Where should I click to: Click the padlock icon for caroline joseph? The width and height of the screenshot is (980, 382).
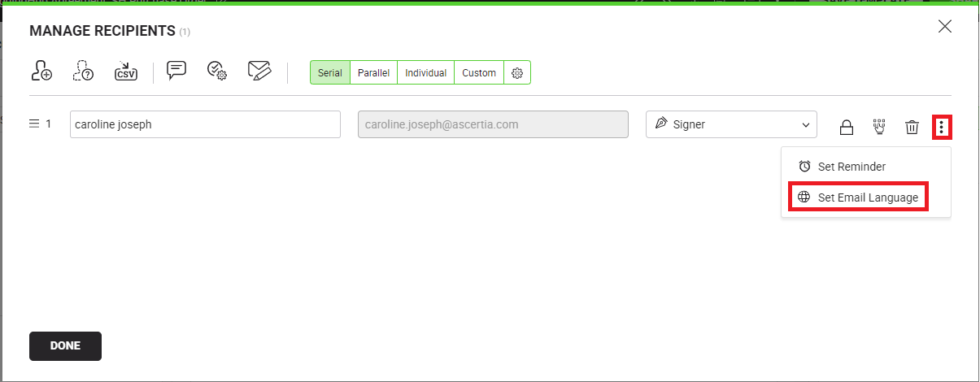pos(846,127)
